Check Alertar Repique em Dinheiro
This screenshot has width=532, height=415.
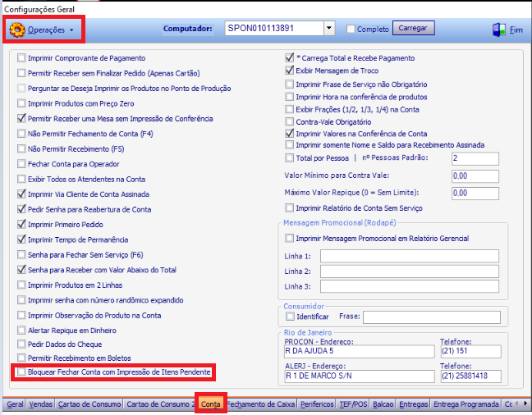pos(21,331)
